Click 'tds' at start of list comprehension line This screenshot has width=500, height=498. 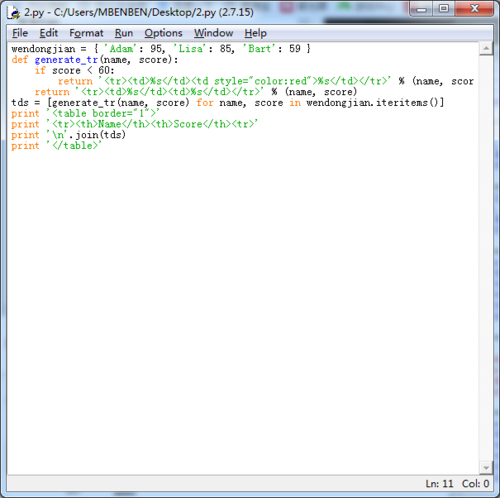tap(20, 103)
